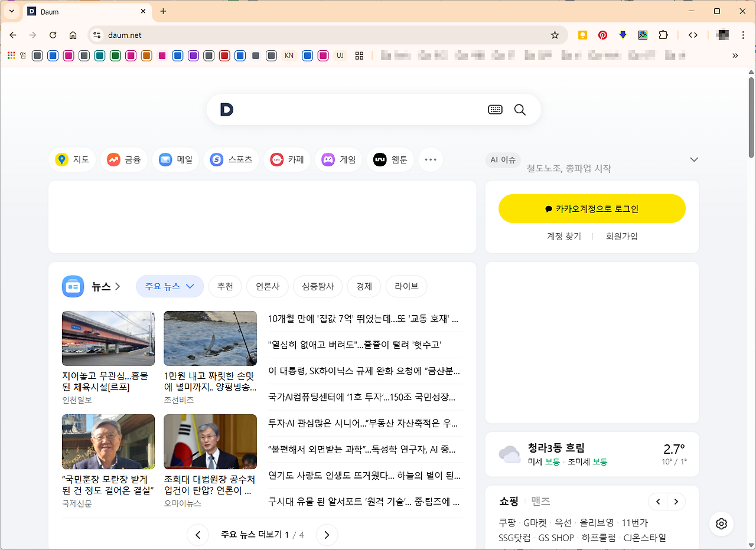This screenshot has height=550, width=756.
Task: Open headline 연기도 사랑도 인생도 뜨거웠다
Action: point(364,475)
